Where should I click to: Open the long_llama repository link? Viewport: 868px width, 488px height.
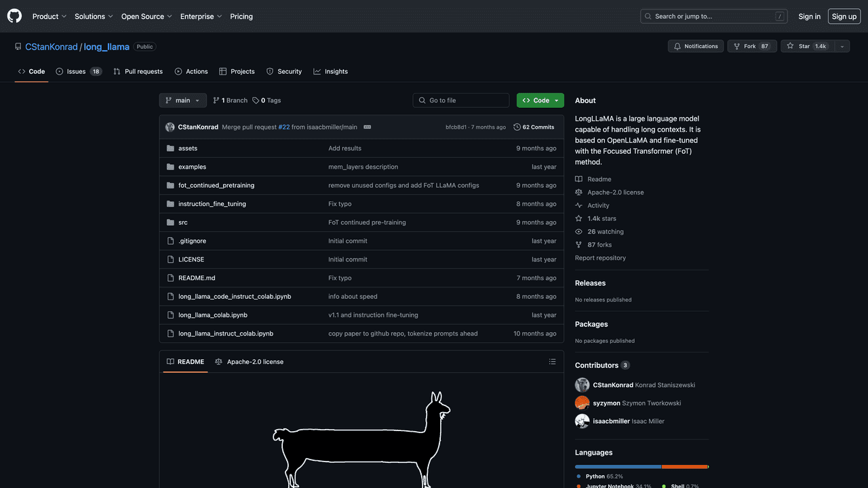coord(106,47)
